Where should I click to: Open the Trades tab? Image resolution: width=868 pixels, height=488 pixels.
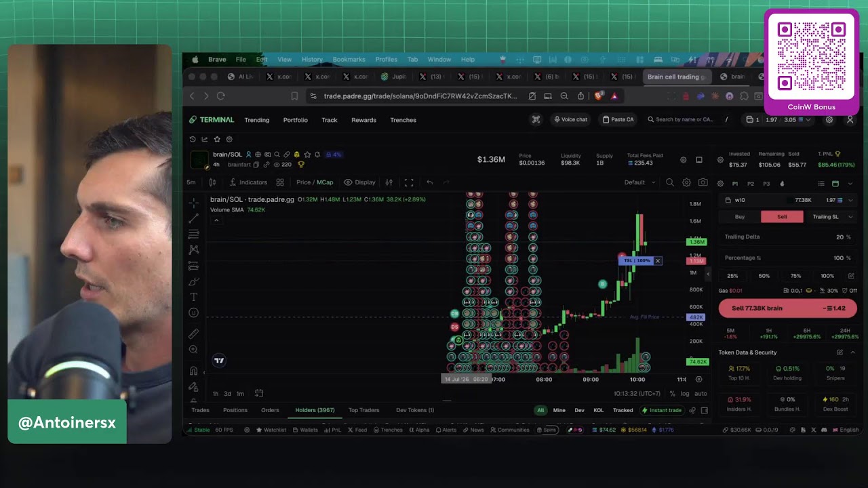pos(200,410)
